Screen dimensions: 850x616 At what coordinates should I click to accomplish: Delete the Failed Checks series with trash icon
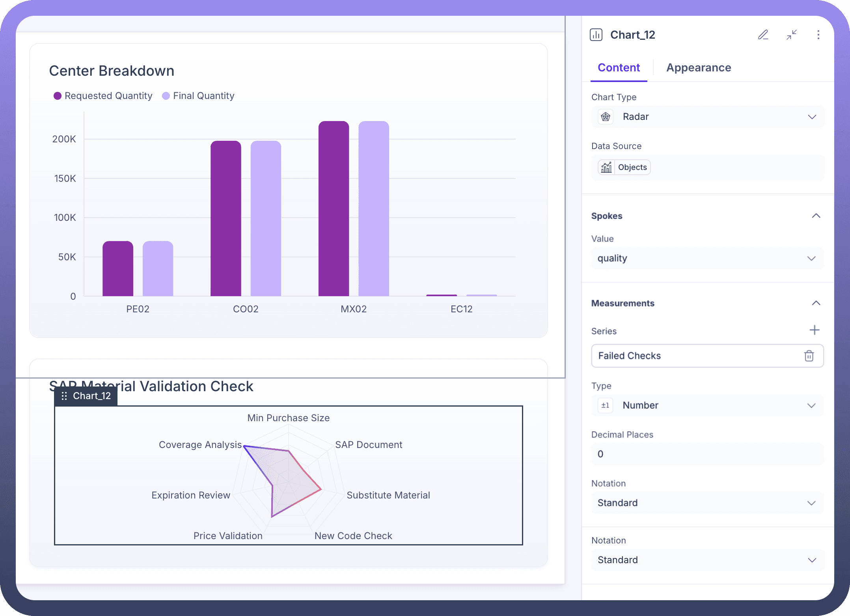809,356
